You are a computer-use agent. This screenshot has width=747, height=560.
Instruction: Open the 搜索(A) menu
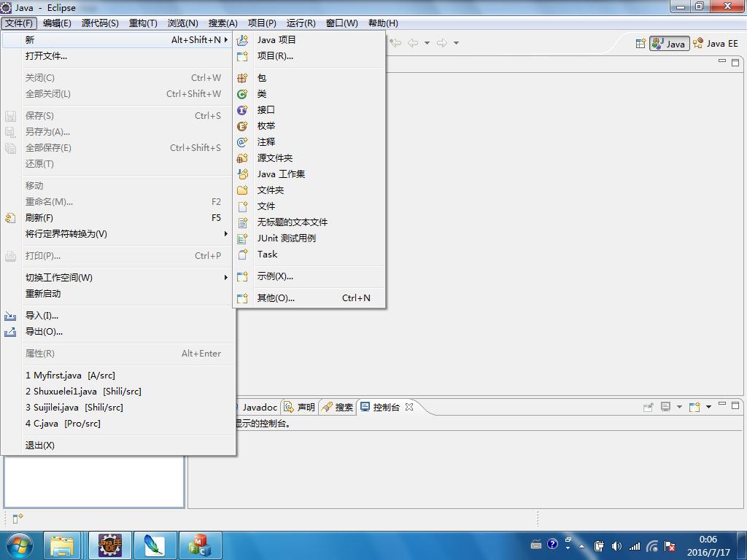coord(223,23)
